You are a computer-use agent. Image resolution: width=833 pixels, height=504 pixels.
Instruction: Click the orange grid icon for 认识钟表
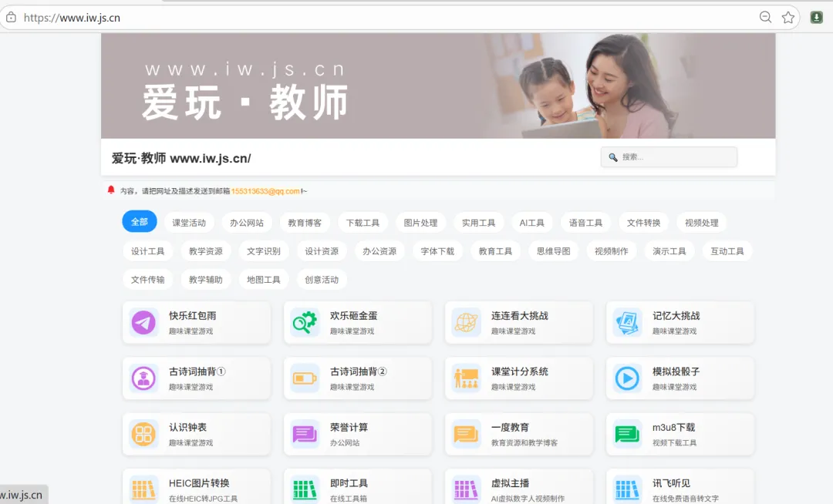[143, 434]
